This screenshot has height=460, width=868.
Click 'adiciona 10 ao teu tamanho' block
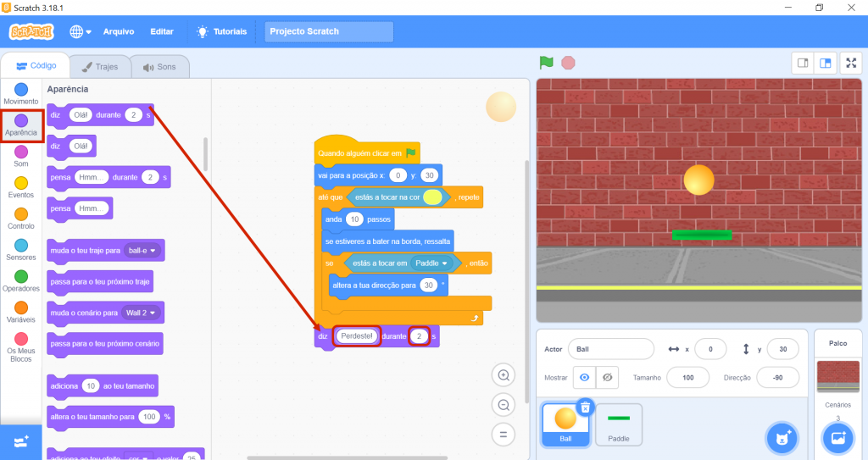[103, 386]
